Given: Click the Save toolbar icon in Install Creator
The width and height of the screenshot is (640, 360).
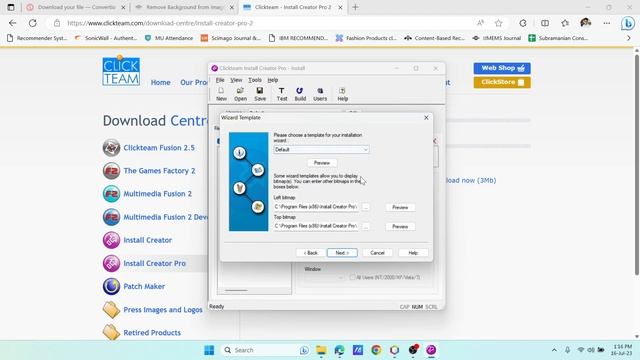Looking at the screenshot, I should click(260, 94).
